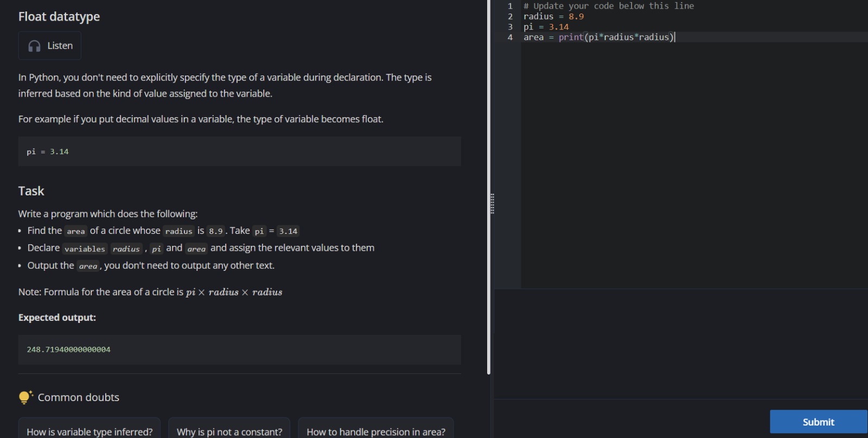Click the headphones icon on Listen button
868x438 pixels.
pyautogui.click(x=34, y=46)
